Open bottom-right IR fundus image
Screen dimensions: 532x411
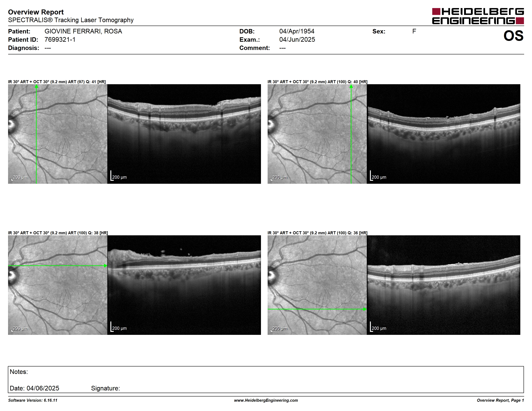[x=317, y=285]
